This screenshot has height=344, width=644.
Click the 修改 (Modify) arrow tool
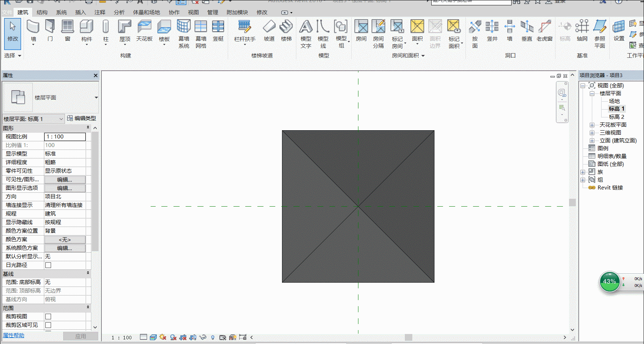(12, 34)
